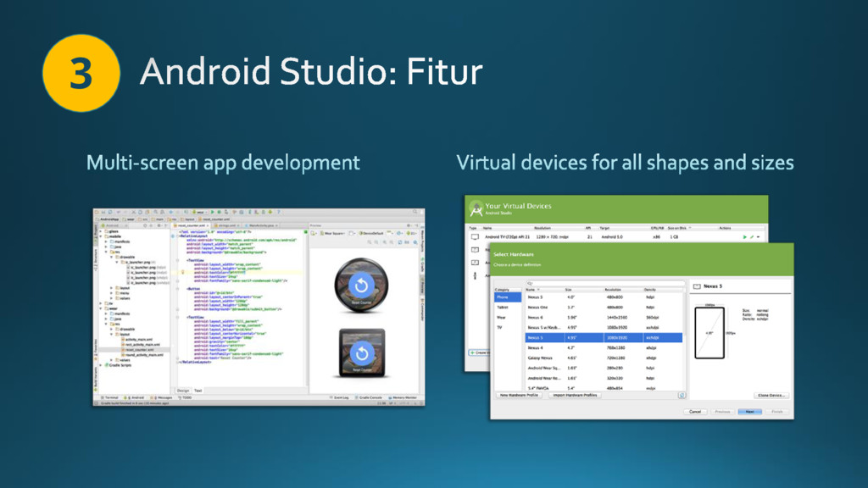Select the Nexus 6 device row

coord(604,318)
